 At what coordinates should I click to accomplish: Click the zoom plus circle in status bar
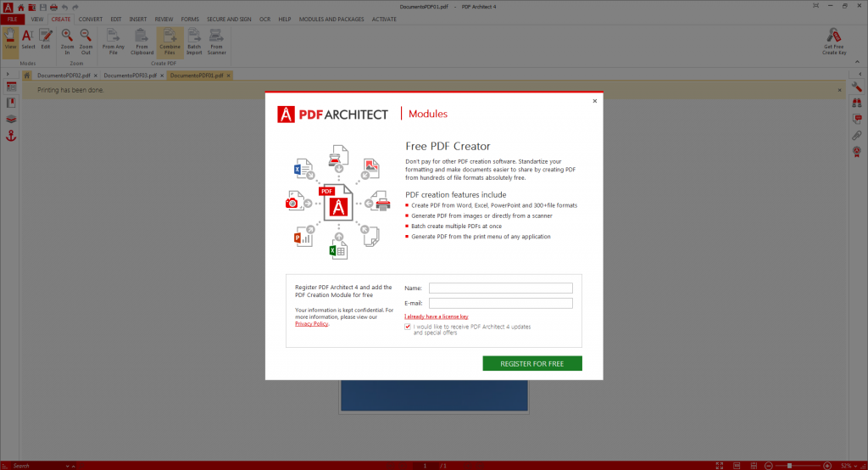click(827, 466)
